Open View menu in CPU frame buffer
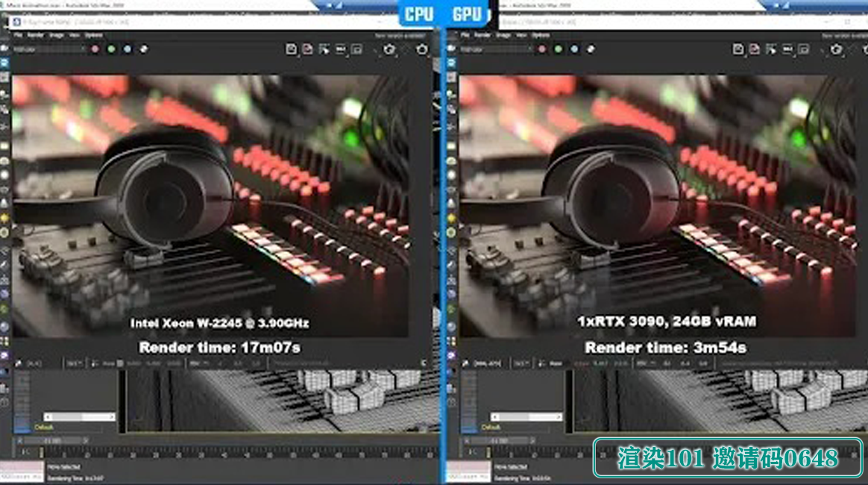Image resolution: width=868 pixels, height=485 pixels. 74,35
